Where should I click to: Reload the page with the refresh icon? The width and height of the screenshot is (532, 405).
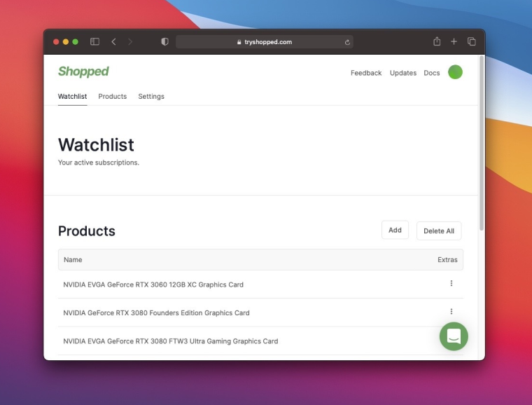click(x=347, y=42)
